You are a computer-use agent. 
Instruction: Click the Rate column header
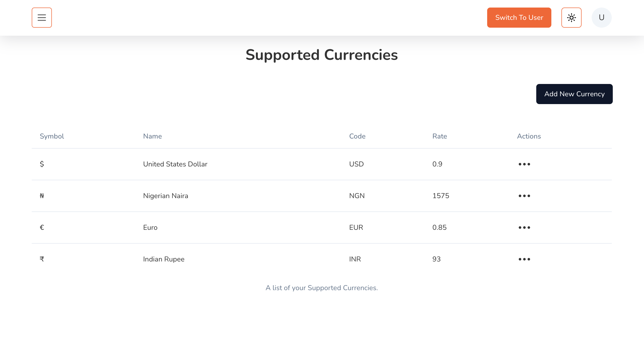(440, 136)
